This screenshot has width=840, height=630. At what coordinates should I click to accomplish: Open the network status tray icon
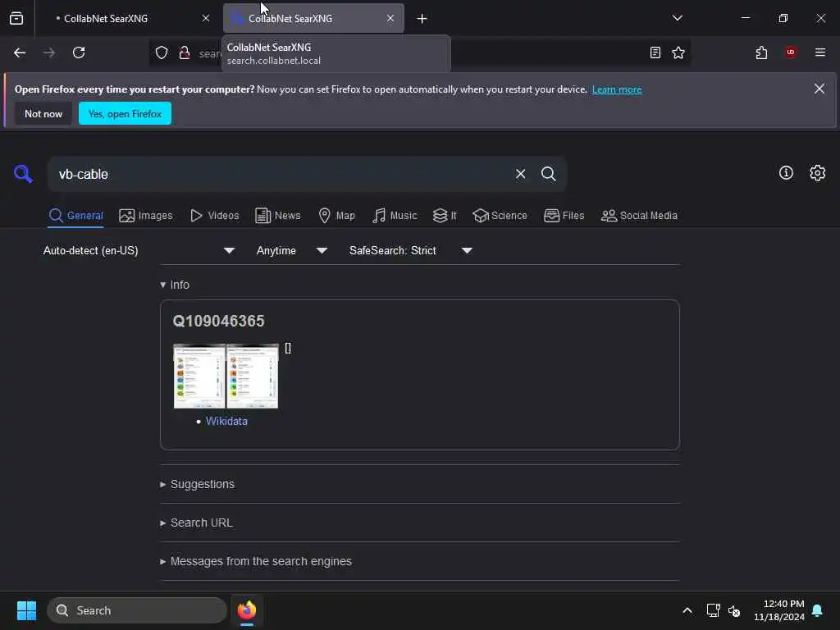[713, 610]
